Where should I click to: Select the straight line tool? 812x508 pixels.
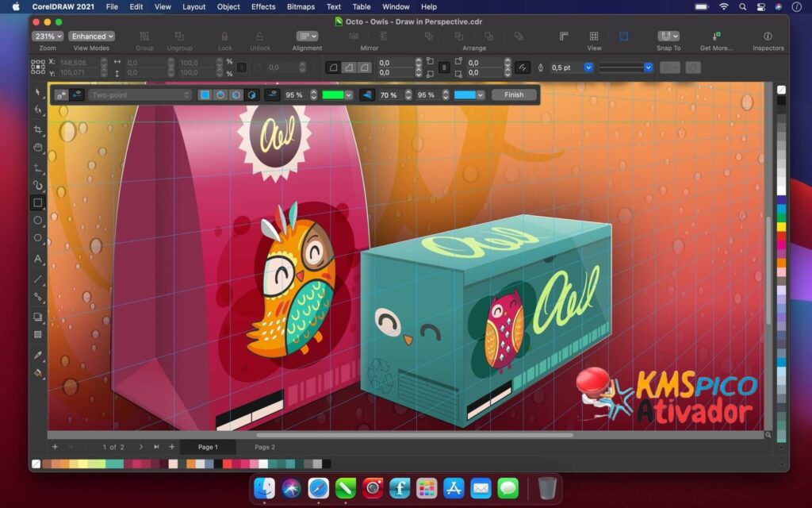38,279
